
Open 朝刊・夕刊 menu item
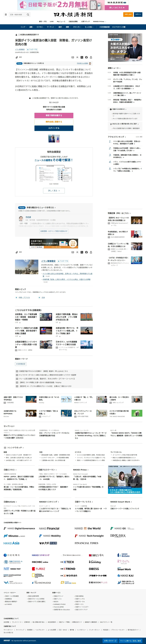(43, 21)
